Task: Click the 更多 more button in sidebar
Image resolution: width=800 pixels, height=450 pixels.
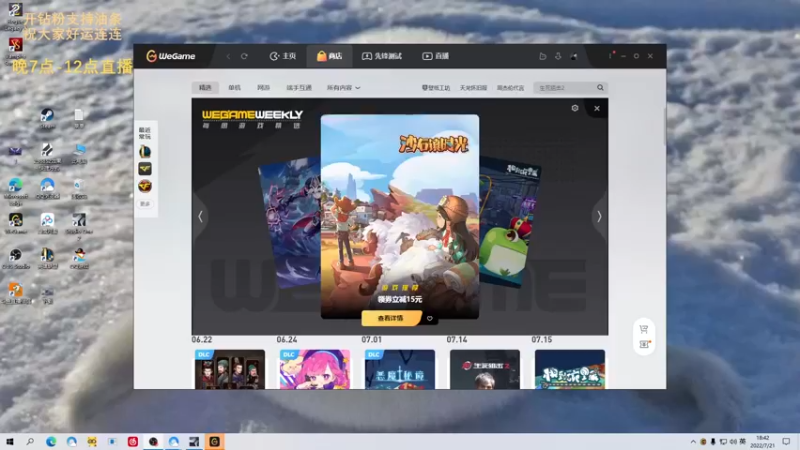Action: click(145, 204)
